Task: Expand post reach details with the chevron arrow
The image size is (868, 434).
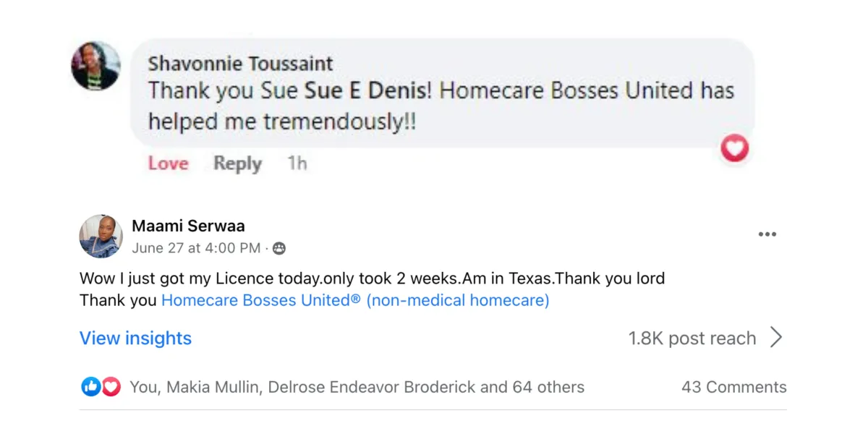Action: point(776,338)
